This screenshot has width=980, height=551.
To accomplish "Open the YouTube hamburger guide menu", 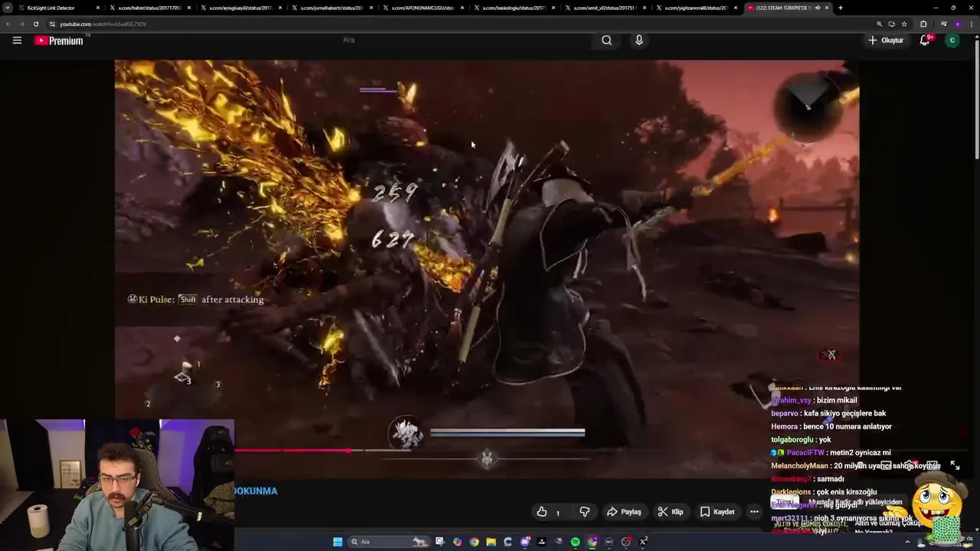I will point(17,41).
